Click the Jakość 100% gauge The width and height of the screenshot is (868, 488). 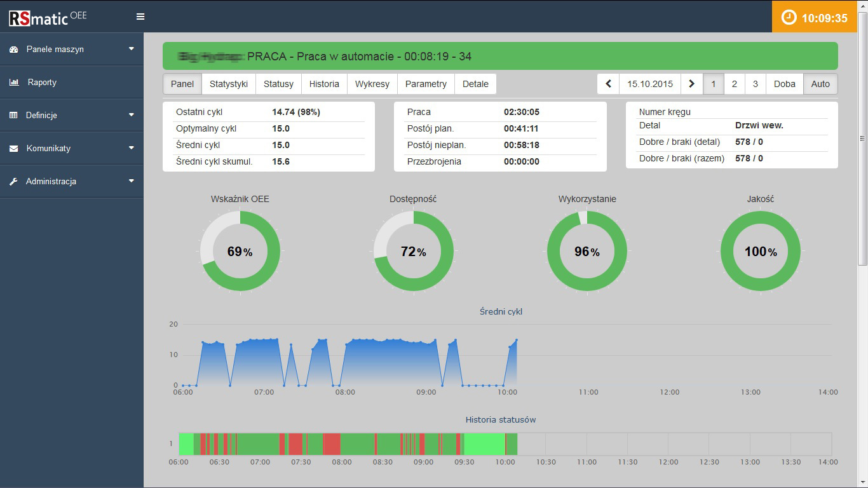pos(761,251)
